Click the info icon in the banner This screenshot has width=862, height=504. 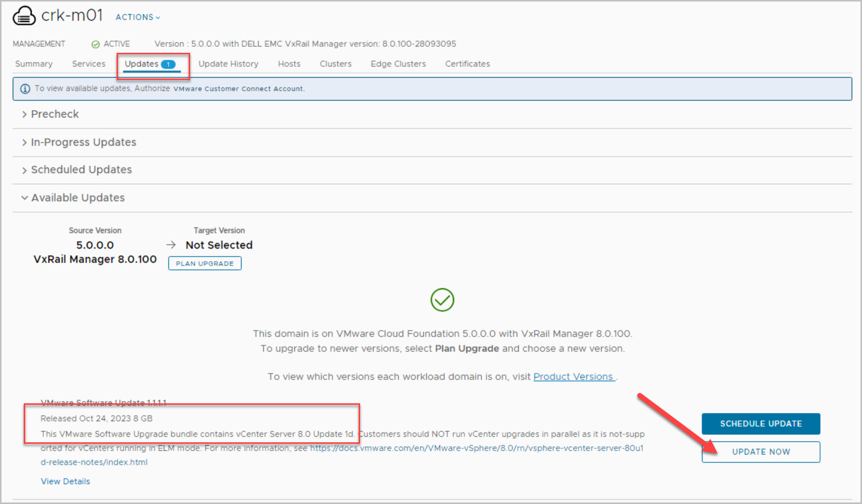tap(25, 89)
